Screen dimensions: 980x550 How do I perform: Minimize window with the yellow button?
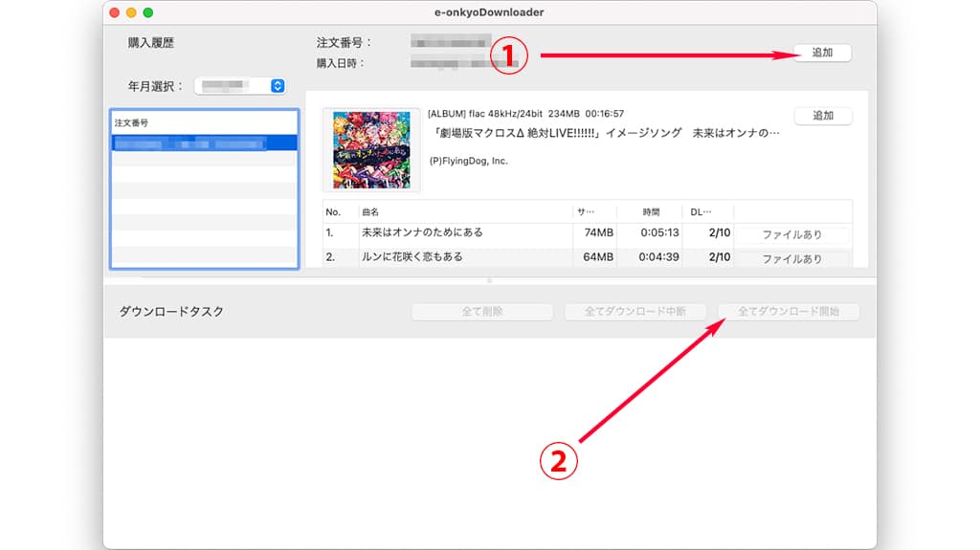pos(131,12)
